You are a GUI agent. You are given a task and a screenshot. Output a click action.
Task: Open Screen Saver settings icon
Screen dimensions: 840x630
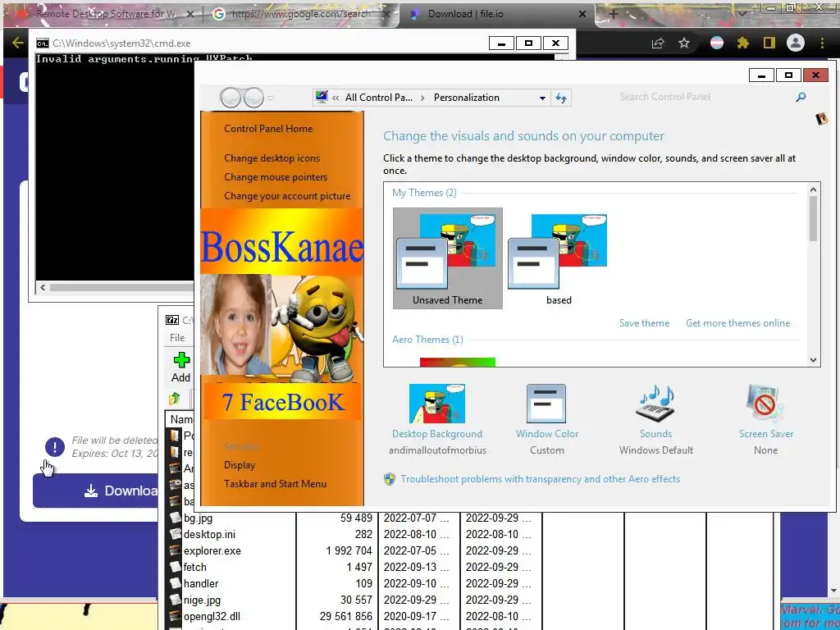765,404
